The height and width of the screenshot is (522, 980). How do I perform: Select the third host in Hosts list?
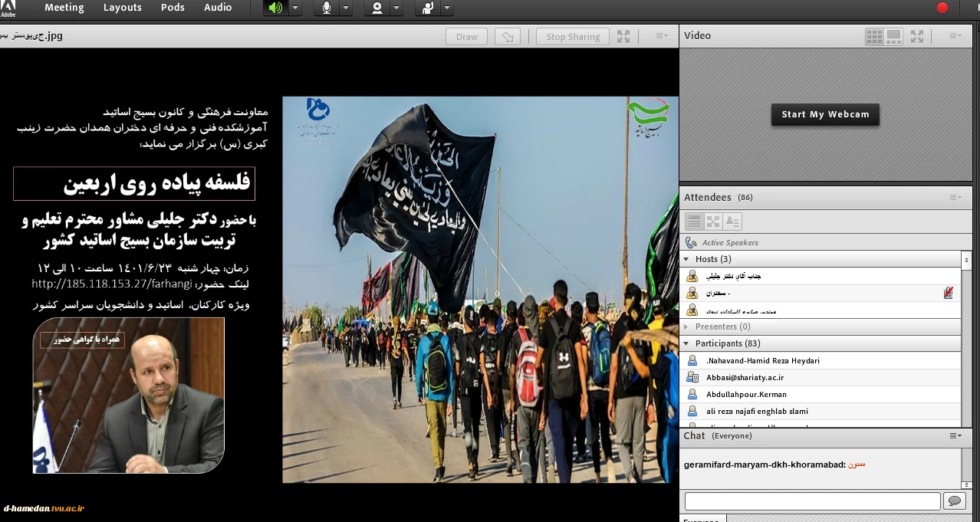[821, 310]
